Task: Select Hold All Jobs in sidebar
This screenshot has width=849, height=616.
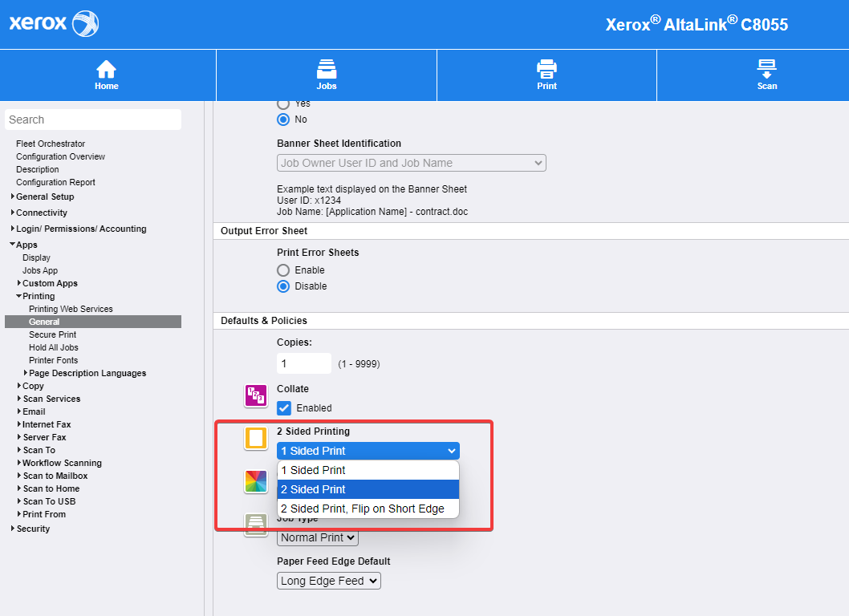Action: 53,347
